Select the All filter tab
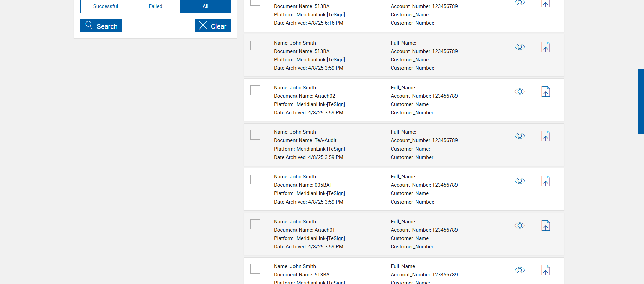The width and height of the screenshot is (644, 284). (205, 6)
